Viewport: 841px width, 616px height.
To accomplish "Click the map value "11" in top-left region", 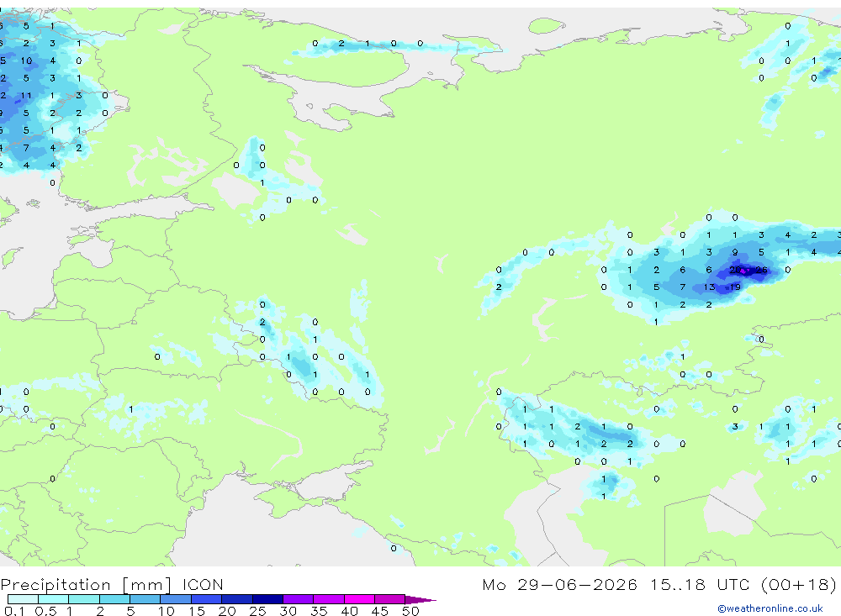I will click(x=26, y=96).
